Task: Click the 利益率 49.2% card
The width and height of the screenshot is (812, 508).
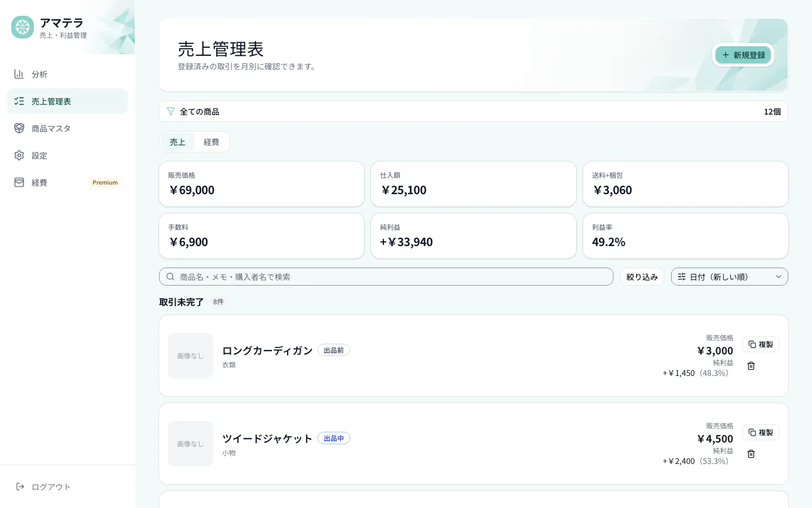Action: (x=686, y=236)
